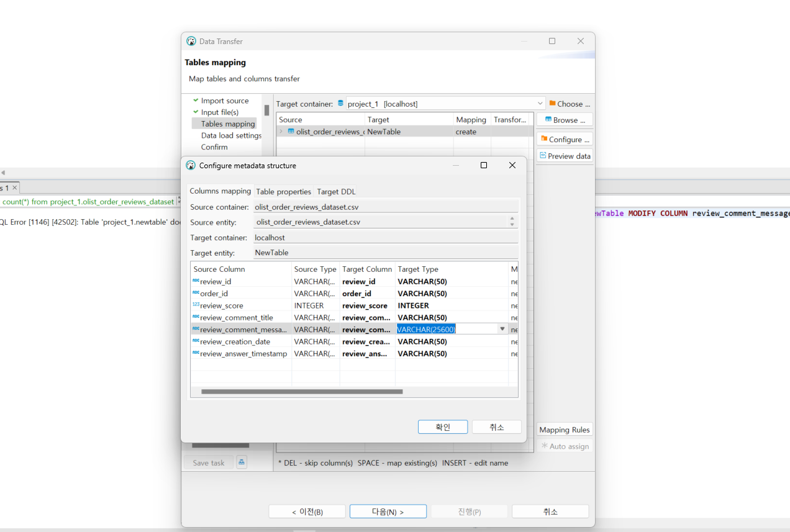Click the Source column header in Data Transfer
Image resolution: width=790 pixels, height=532 pixels.
[320, 119]
